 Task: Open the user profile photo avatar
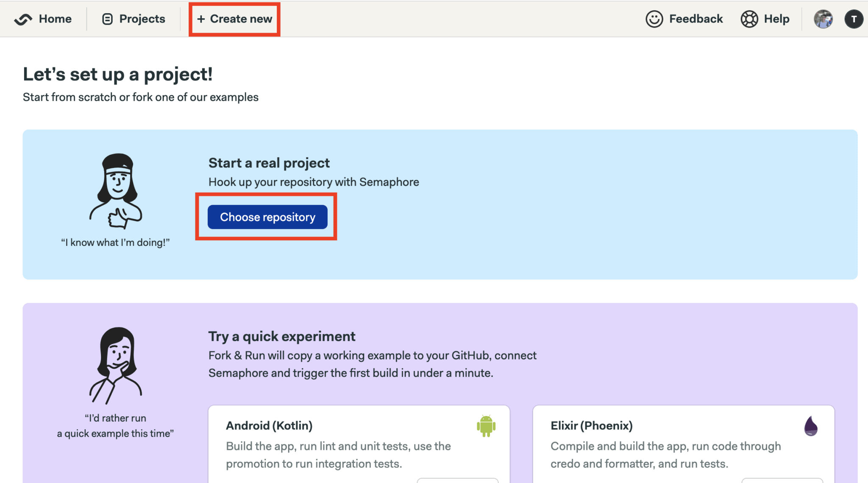(x=823, y=19)
